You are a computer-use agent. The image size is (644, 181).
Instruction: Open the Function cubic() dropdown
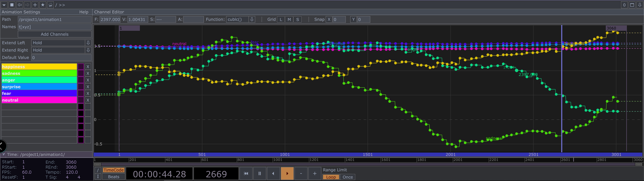pyautogui.click(x=237, y=19)
